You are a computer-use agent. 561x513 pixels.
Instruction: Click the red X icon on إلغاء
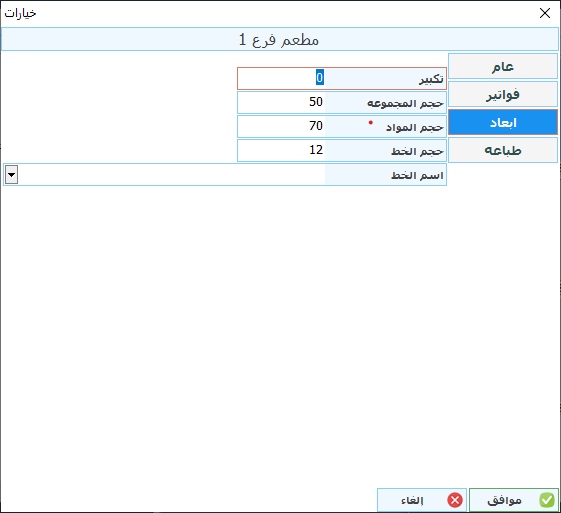[455, 500]
